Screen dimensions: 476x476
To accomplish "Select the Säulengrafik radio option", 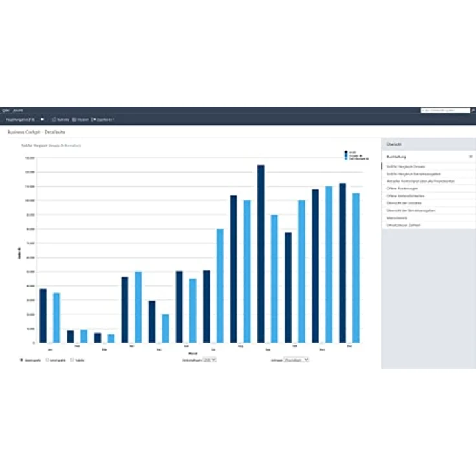I will click(23, 360).
